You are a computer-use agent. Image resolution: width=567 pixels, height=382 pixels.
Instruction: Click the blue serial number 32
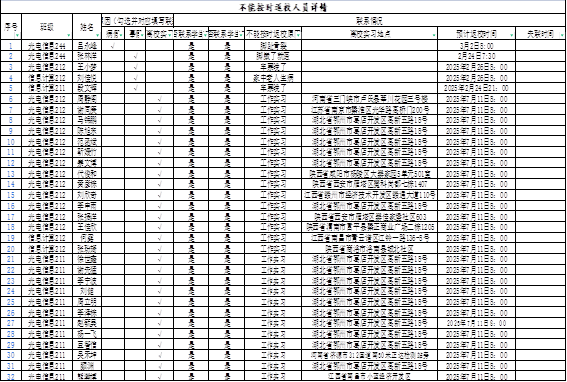pyautogui.click(x=11, y=377)
